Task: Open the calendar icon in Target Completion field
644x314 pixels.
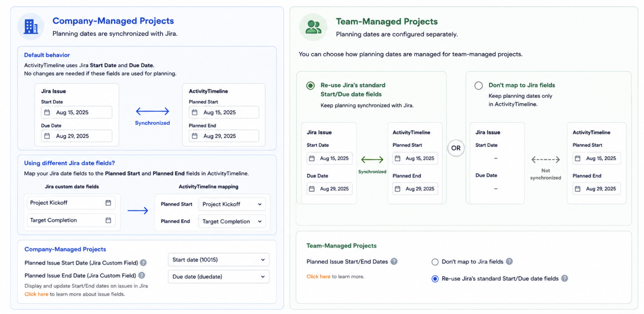Action: (x=108, y=220)
